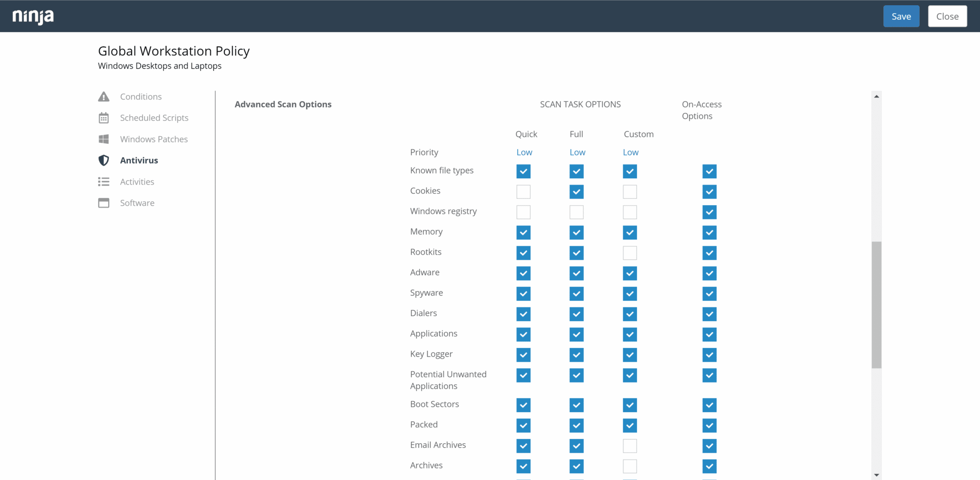The image size is (980, 480).
Task: Close the policy editor
Action: coord(947,16)
